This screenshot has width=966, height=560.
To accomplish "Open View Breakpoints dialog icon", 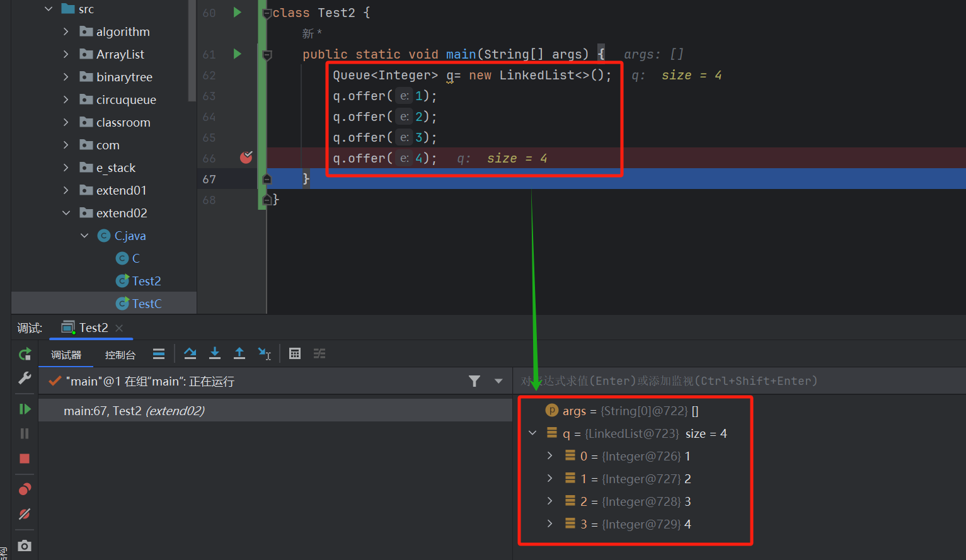I will [25, 489].
